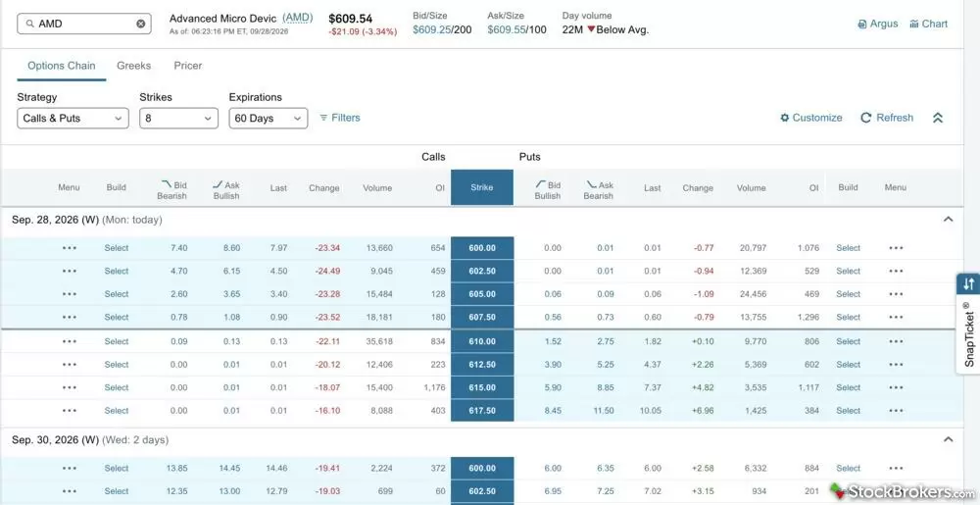The width and height of the screenshot is (980, 505).
Task: Click put ask 11.50 for 617.50 strike
Action: coord(604,411)
